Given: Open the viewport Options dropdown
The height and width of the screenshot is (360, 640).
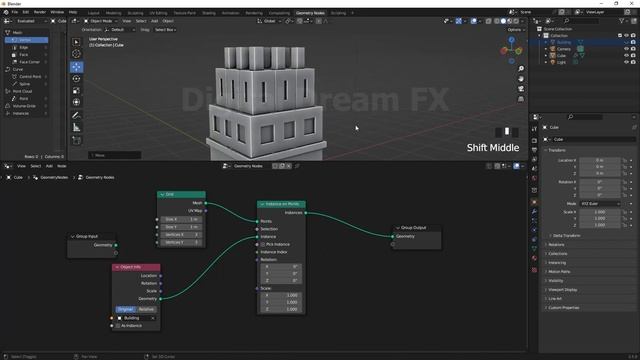Looking at the screenshot, I should click(516, 30).
